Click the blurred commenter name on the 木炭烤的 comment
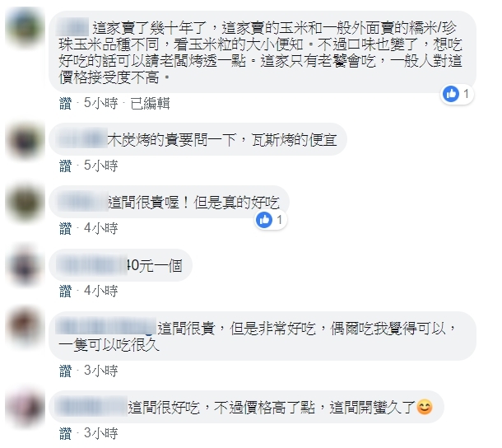The image size is (502, 448). coord(81,138)
